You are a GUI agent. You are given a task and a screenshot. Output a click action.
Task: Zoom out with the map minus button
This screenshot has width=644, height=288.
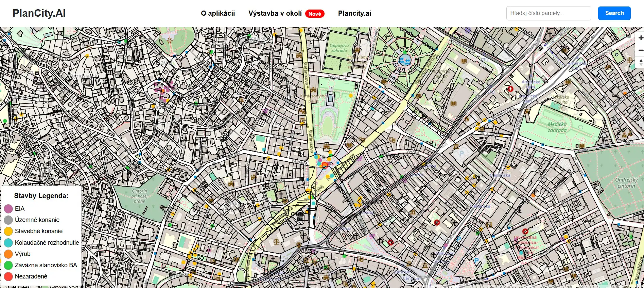[x=640, y=50]
